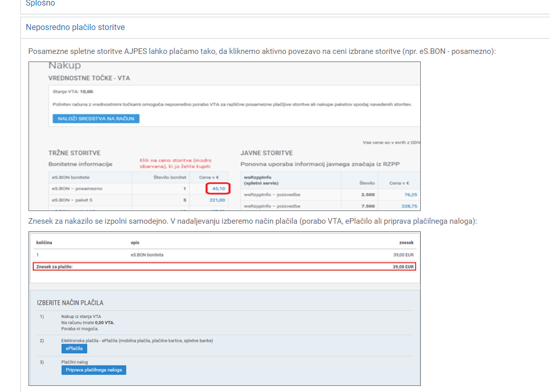Click the Bonitetne informacije subheading

pos(80,164)
